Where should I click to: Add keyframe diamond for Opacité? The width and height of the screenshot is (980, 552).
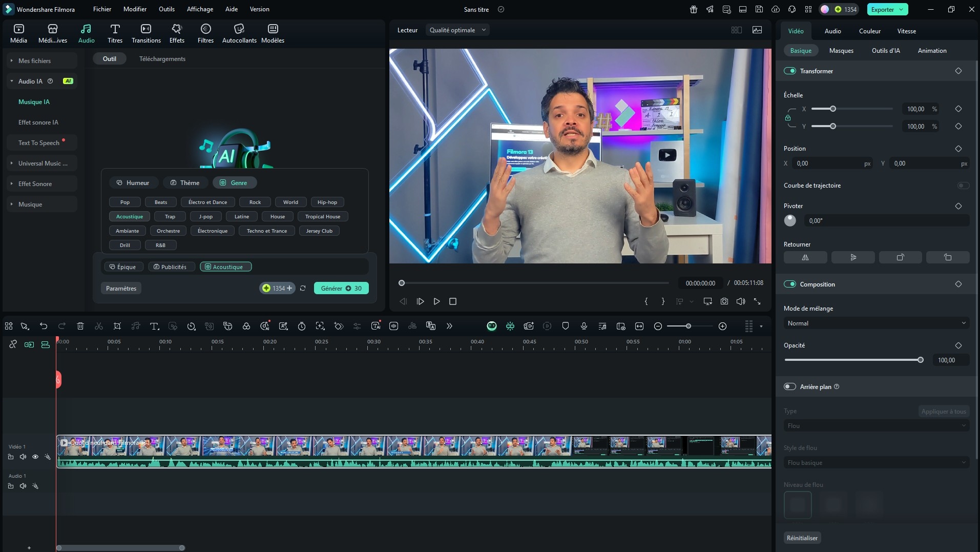(x=958, y=345)
